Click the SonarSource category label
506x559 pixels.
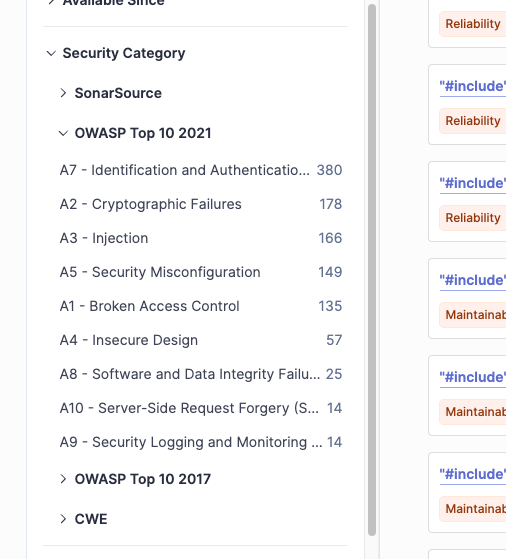click(x=118, y=93)
